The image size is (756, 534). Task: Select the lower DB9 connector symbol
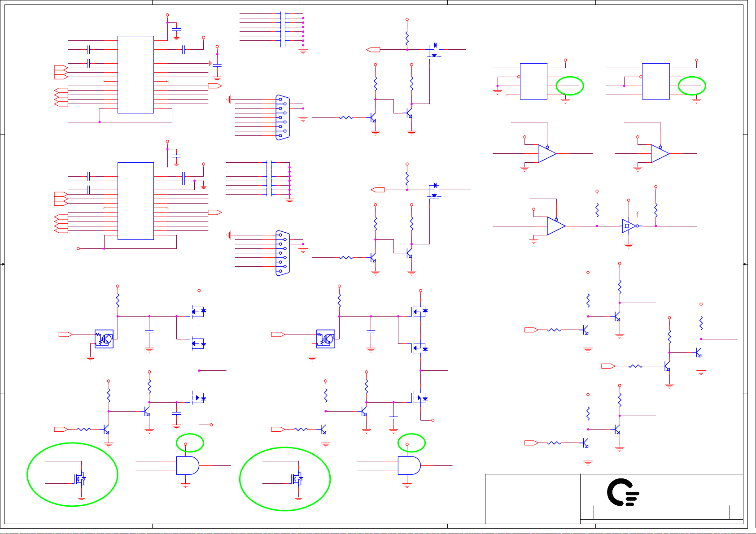[283, 253]
